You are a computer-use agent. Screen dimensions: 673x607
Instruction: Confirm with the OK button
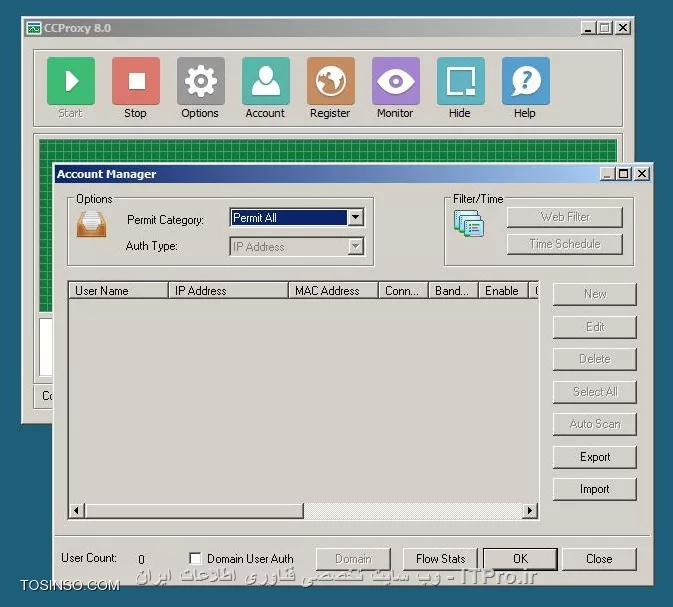pyautogui.click(x=520, y=559)
